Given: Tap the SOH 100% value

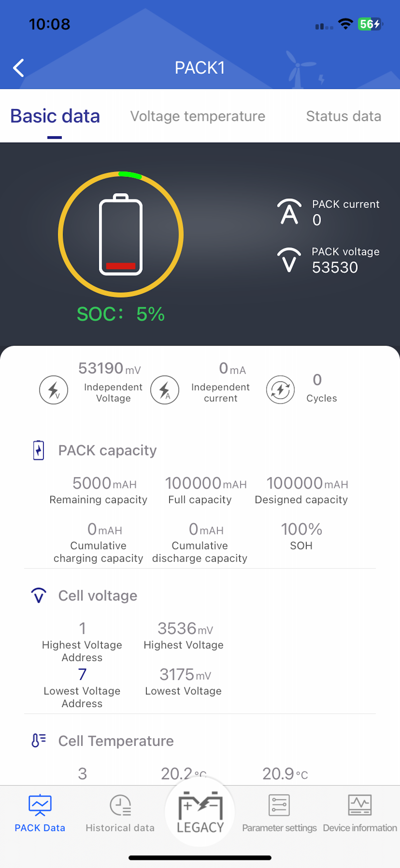Looking at the screenshot, I should pos(301,529).
